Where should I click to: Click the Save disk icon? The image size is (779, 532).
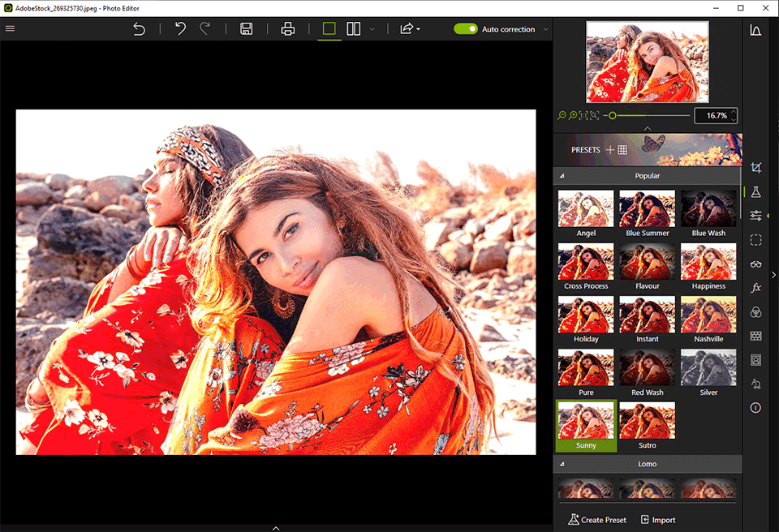[247, 29]
